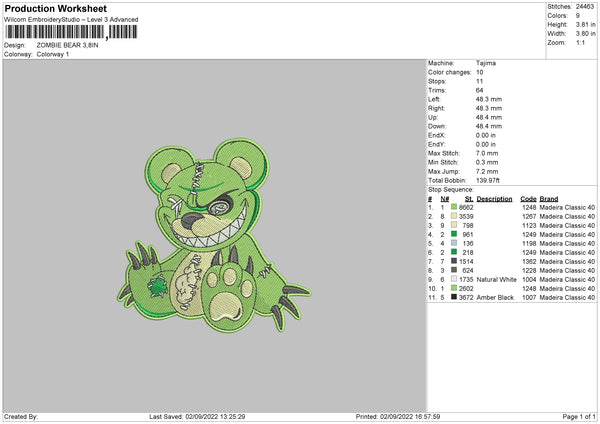The image size is (600, 424).
Task: Select the Color changes value '10'
Action: [480, 72]
